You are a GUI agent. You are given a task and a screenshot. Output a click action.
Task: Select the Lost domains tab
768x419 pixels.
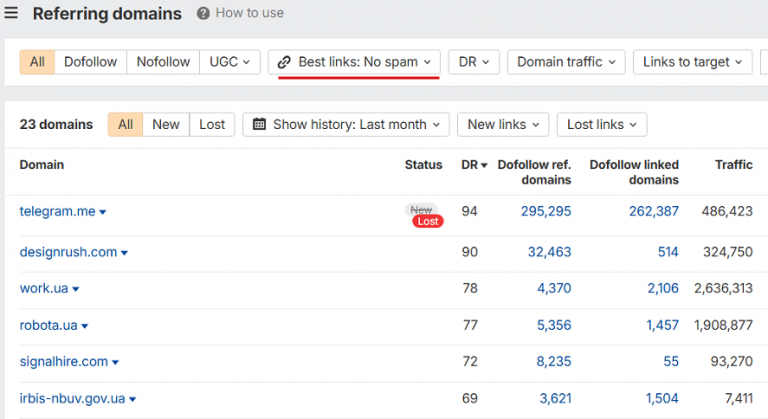coord(212,124)
